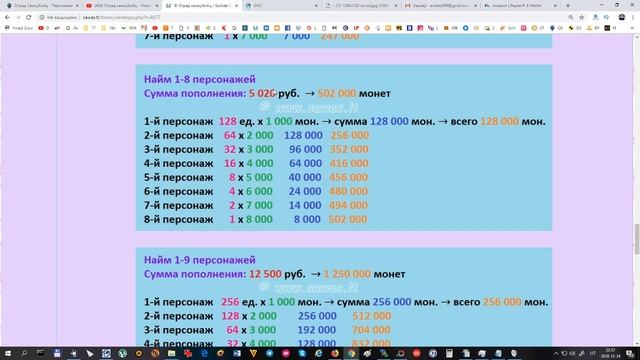
Task: Close the Gmail tab
Action: (x=476, y=6)
